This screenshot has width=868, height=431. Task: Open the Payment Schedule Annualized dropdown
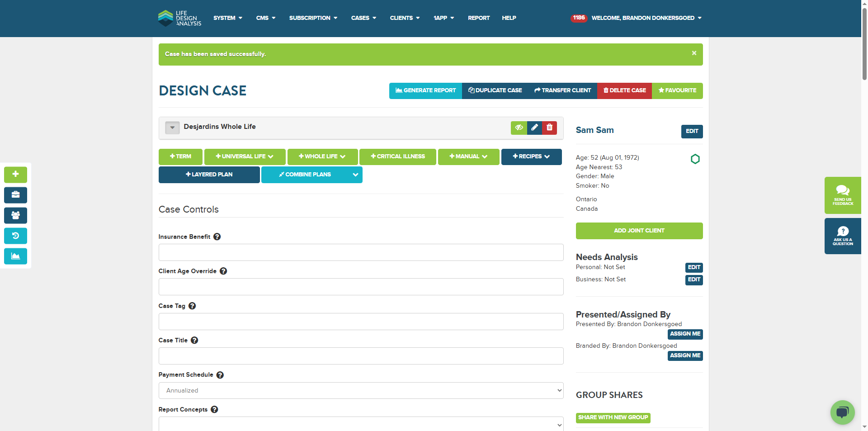(361, 390)
